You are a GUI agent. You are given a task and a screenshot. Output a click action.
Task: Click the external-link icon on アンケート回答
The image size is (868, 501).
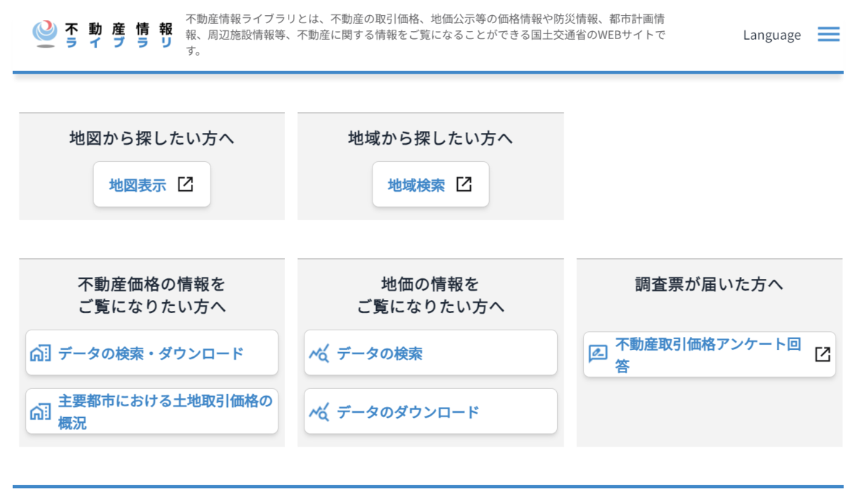822,354
